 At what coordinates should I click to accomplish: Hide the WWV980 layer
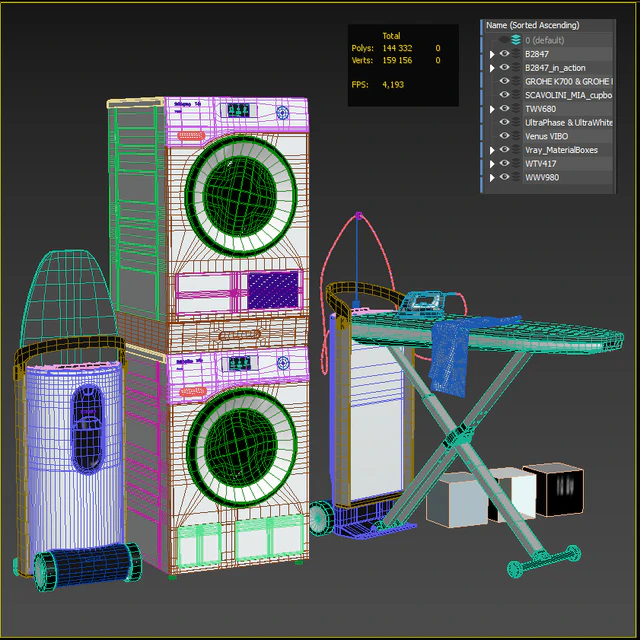point(504,177)
